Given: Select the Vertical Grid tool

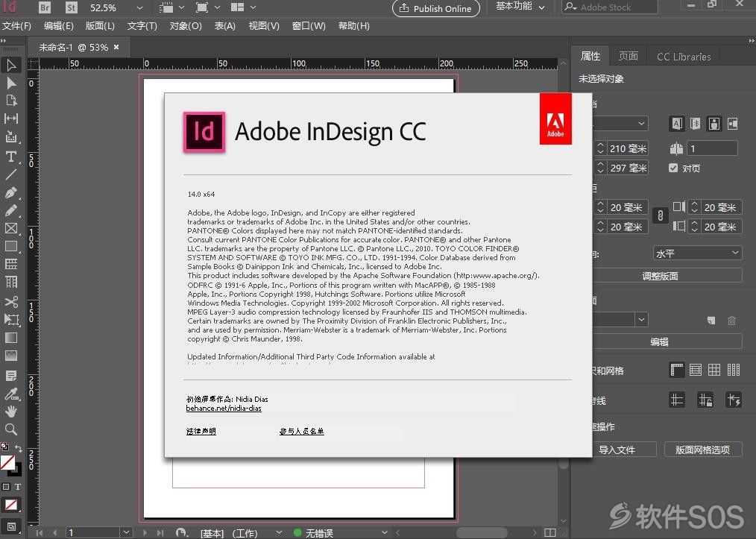Looking at the screenshot, I should [x=11, y=282].
